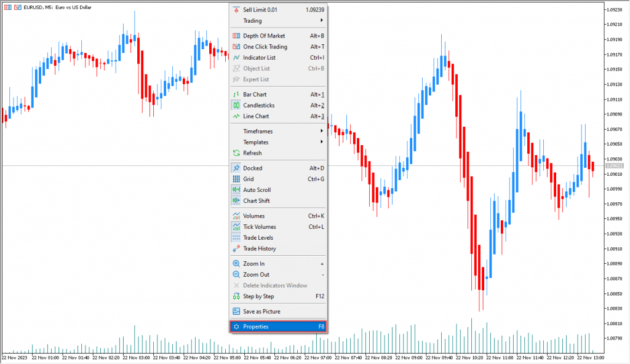
Task: Select the Bar Chart icon
Action: pyautogui.click(x=236, y=95)
